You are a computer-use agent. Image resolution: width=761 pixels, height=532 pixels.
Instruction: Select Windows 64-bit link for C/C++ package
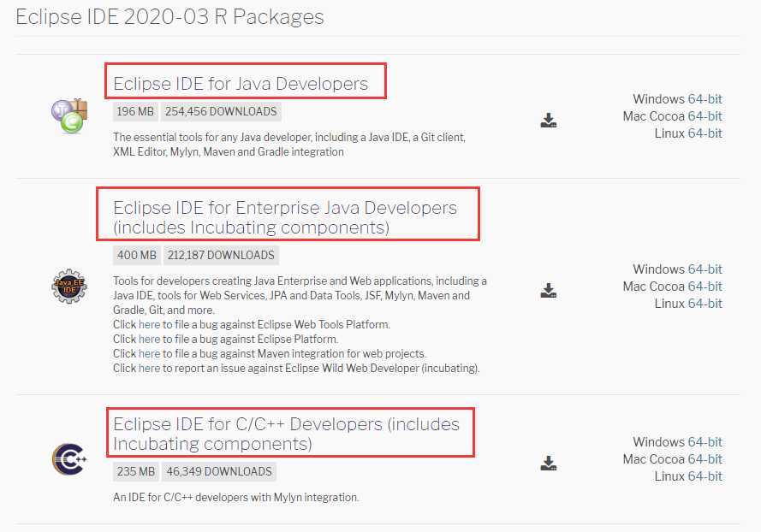pos(705,442)
